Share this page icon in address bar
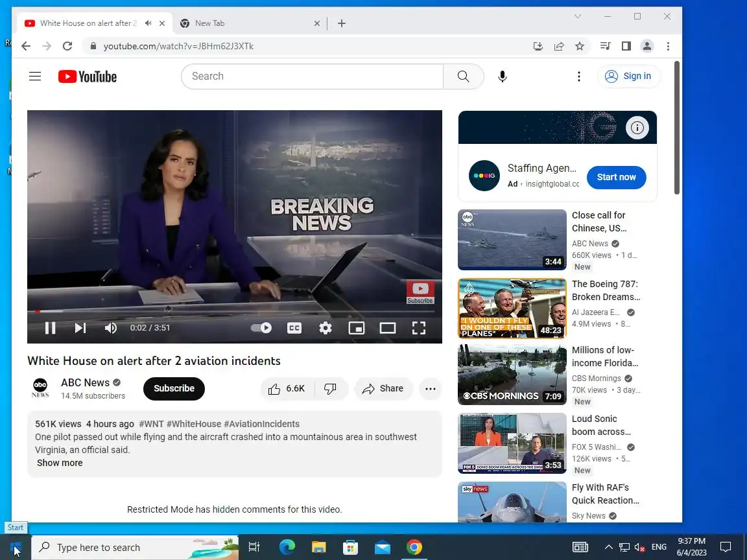The height and width of the screenshot is (560, 747). tap(559, 46)
